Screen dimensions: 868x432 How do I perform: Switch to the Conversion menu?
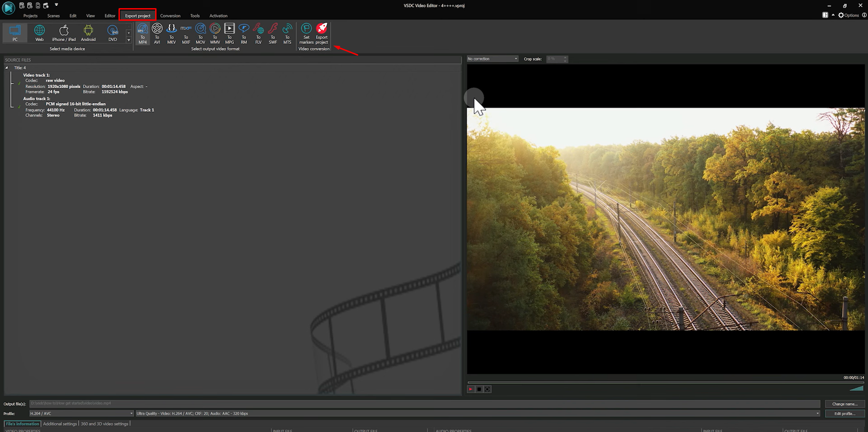click(170, 15)
